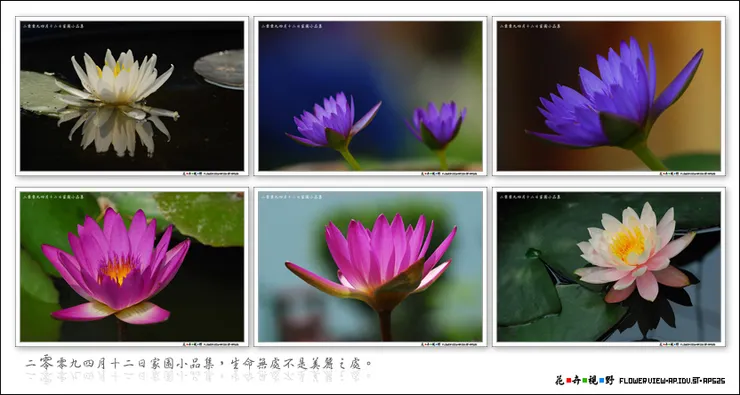The height and width of the screenshot is (395, 740).
Task: Click the 花卉視野 logo text
Action: coord(585,380)
